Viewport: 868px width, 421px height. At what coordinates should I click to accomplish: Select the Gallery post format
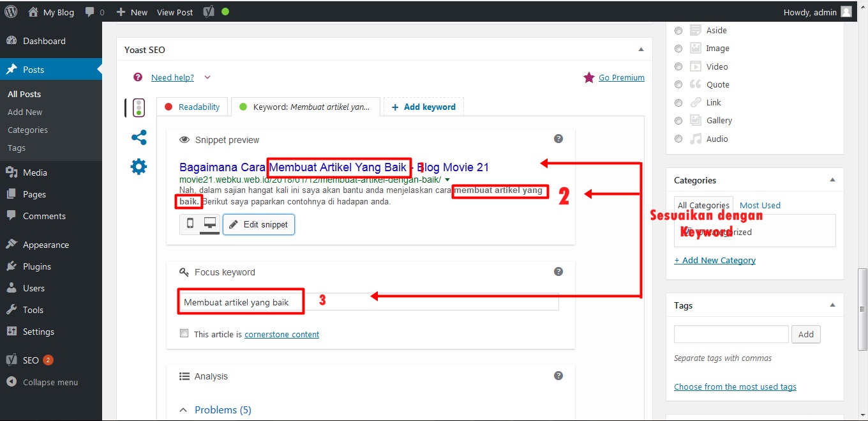coord(678,121)
